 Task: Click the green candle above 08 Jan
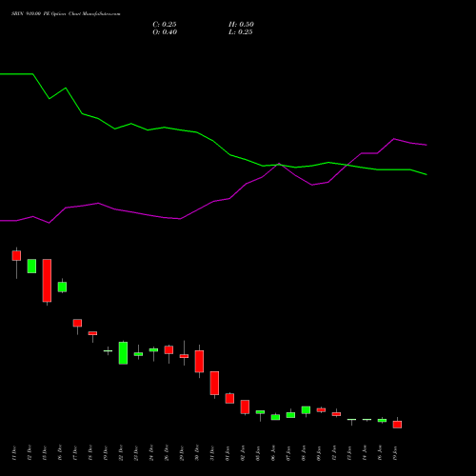pos(306,410)
